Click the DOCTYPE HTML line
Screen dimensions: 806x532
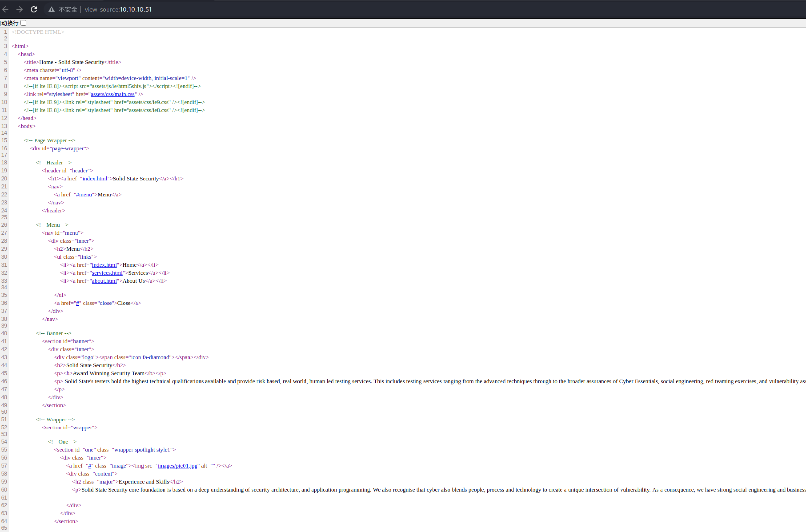click(38, 32)
